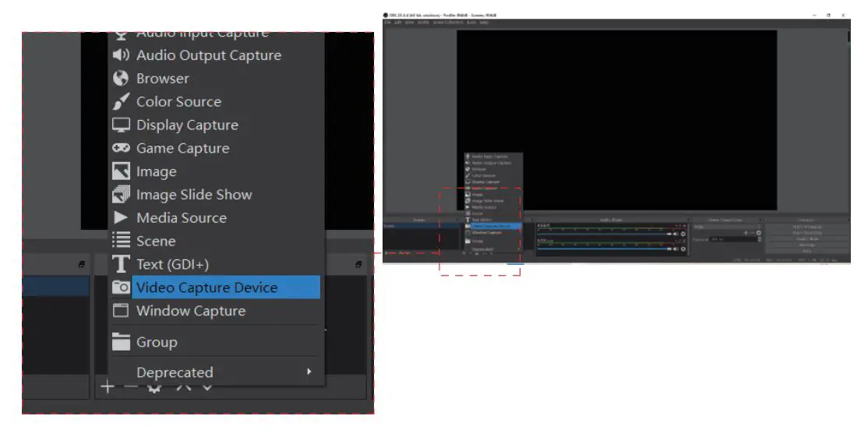Open Scene Collection menu in OBS window
This screenshot has height=430, width=868.
coord(448,23)
